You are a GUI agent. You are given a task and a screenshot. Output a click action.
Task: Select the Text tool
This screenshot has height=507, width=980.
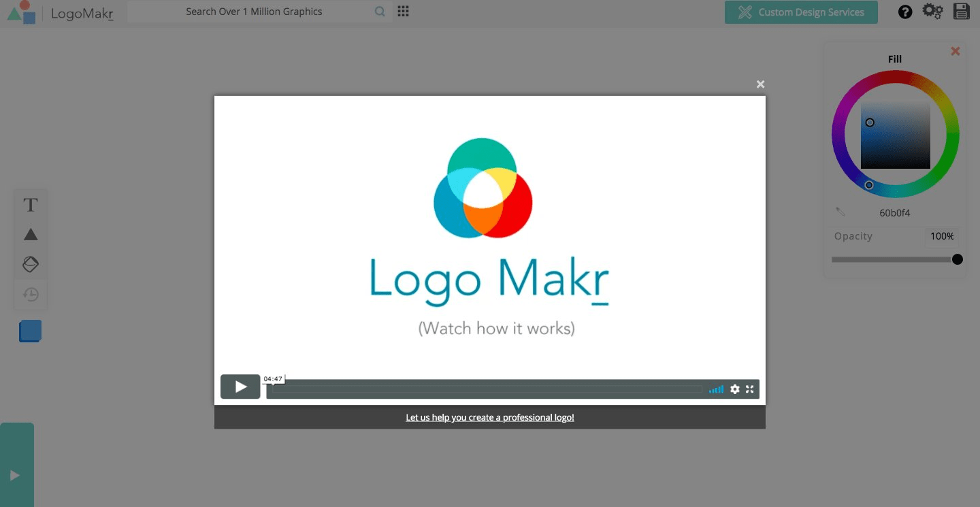[30, 203]
